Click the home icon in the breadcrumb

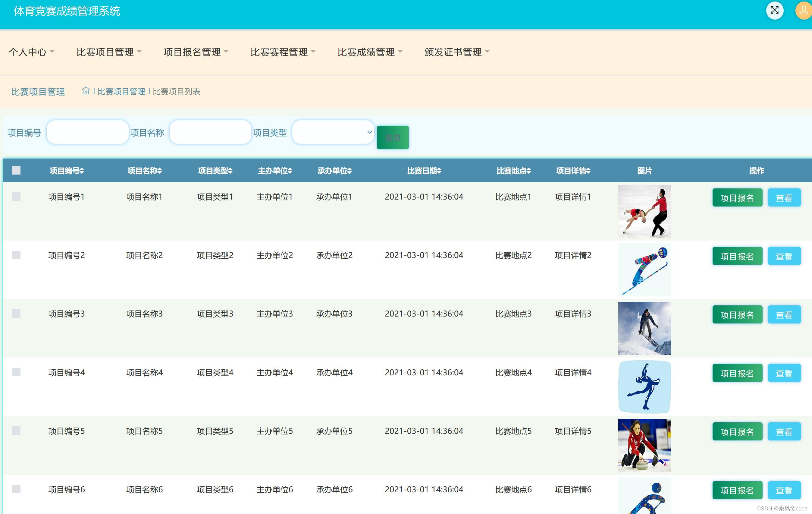(86, 91)
